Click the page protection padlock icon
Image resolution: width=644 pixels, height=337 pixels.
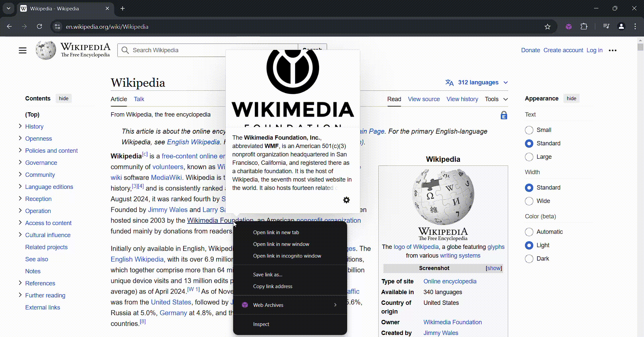[503, 115]
